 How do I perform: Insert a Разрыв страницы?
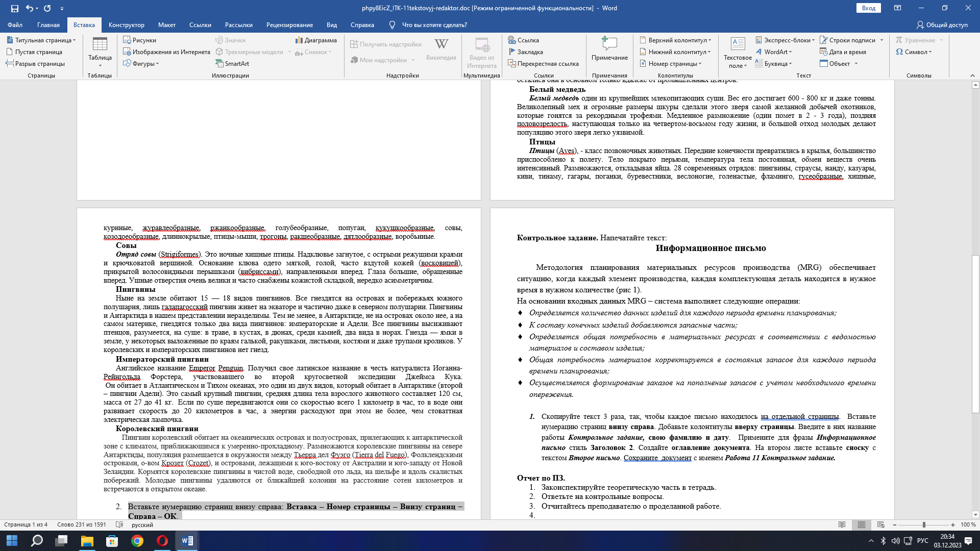[x=35, y=63]
